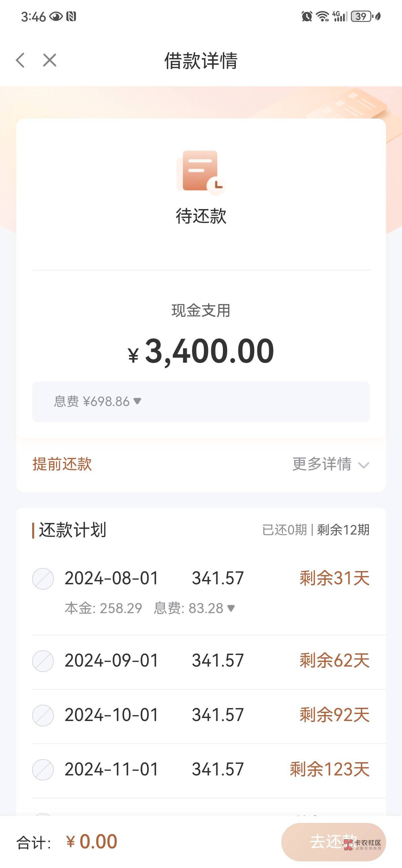402x868 pixels.
Task: Expand the 息费 83.28 installment details
Action: [194, 608]
